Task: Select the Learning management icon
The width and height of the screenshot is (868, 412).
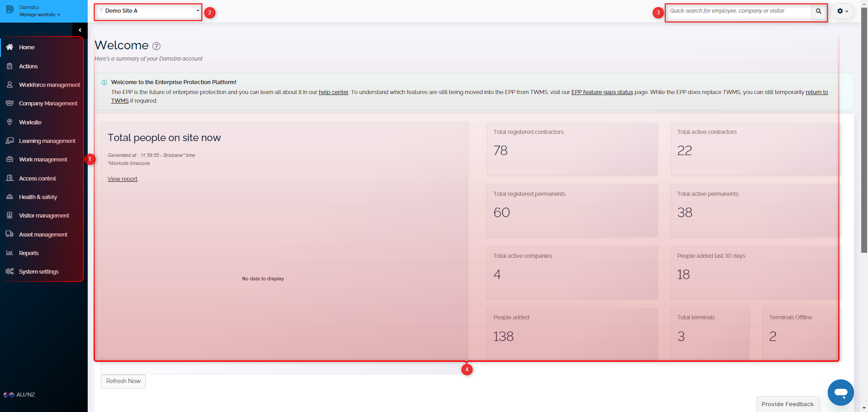Action: pyautogui.click(x=9, y=141)
